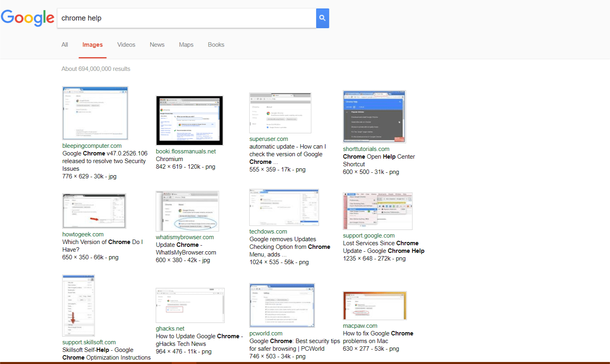Viewport: 610px width, 364px height.
Task: Open 'Google Chrome v47.0.2526.106 released' result title
Action: (x=105, y=161)
